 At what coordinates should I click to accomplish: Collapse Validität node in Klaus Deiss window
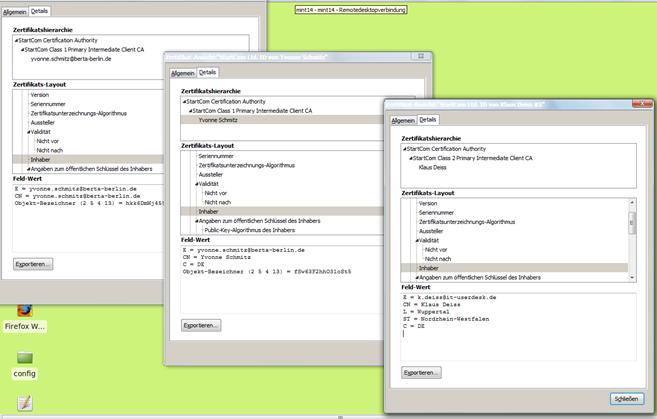pos(417,241)
